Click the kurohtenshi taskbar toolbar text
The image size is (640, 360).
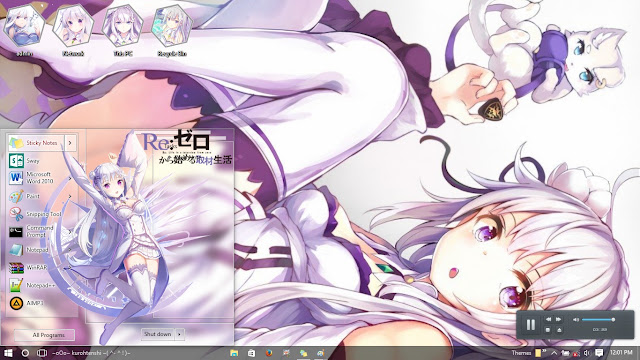click(91, 353)
